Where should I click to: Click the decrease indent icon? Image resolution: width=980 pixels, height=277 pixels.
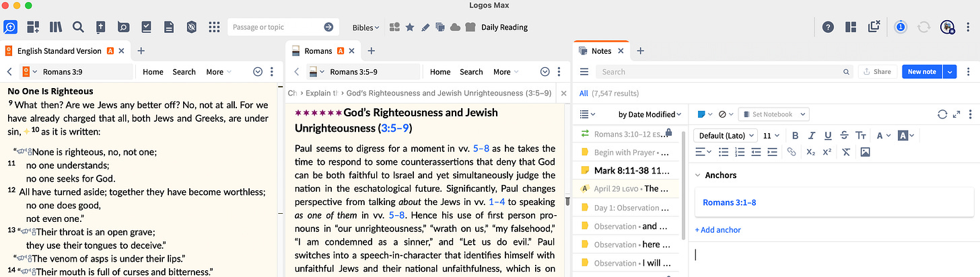(756, 152)
